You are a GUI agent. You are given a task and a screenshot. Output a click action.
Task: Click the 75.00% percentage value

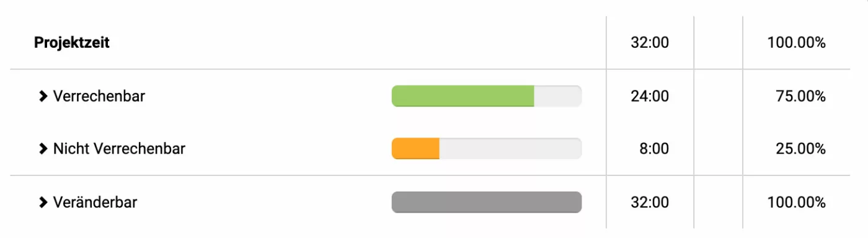pyautogui.click(x=800, y=96)
